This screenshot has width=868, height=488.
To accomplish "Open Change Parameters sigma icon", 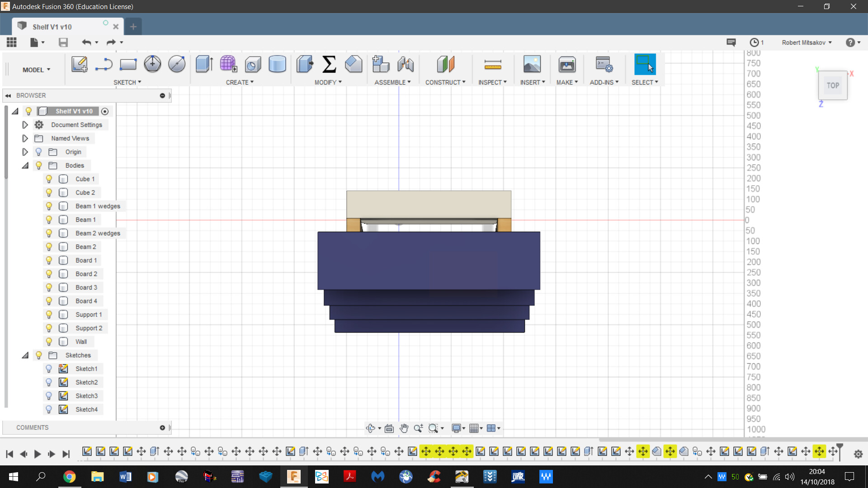I will pos(329,64).
